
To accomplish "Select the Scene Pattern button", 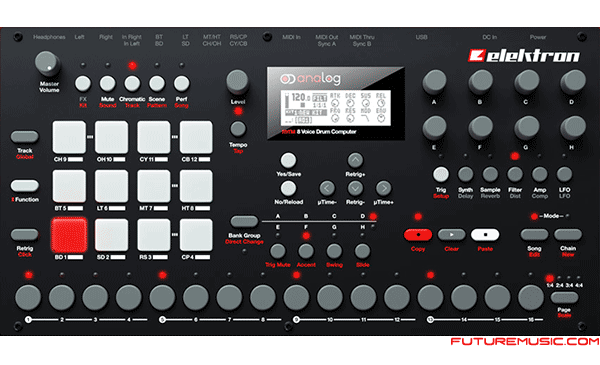I will coord(157,83).
